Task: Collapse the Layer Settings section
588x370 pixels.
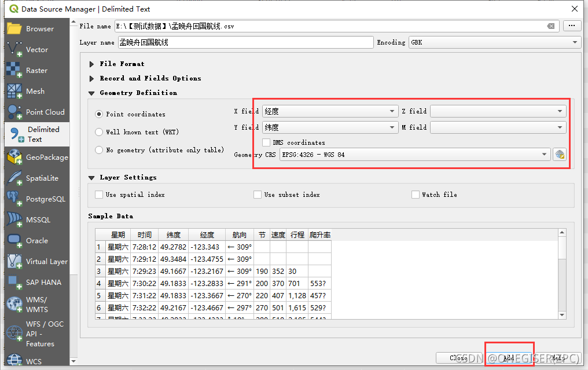Action: tap(91, 178)
